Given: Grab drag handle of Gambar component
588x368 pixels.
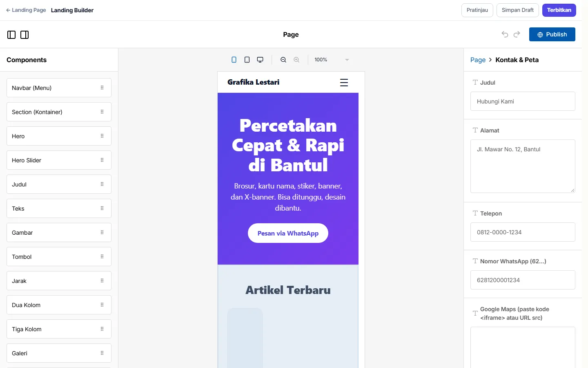Looking at the screenshot, I should (x=102, y=232).
